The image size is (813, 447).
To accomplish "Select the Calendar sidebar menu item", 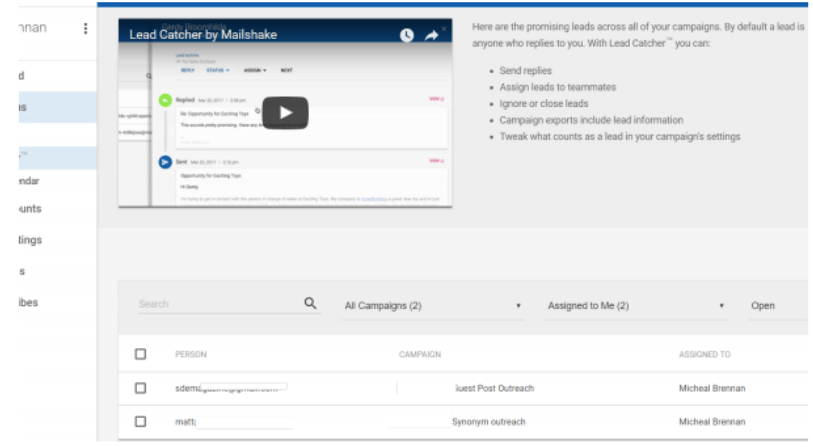I will (x=30, y=181).
